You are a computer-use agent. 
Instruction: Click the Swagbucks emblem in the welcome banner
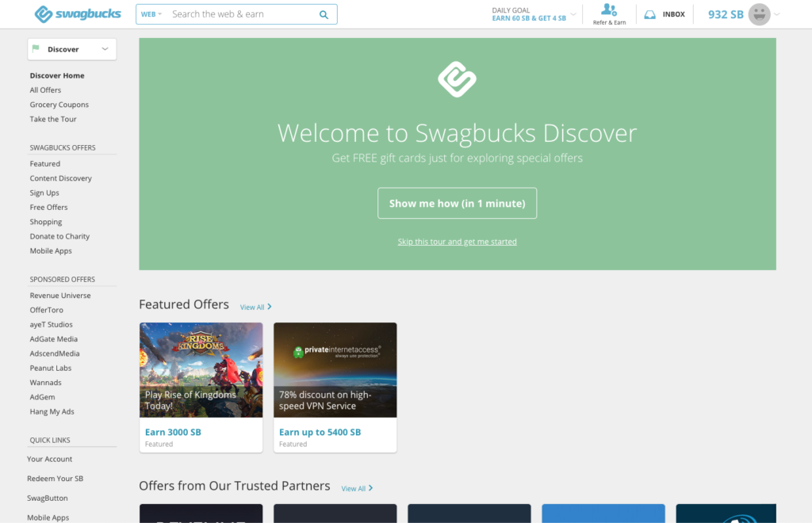(x=457, y=79)
